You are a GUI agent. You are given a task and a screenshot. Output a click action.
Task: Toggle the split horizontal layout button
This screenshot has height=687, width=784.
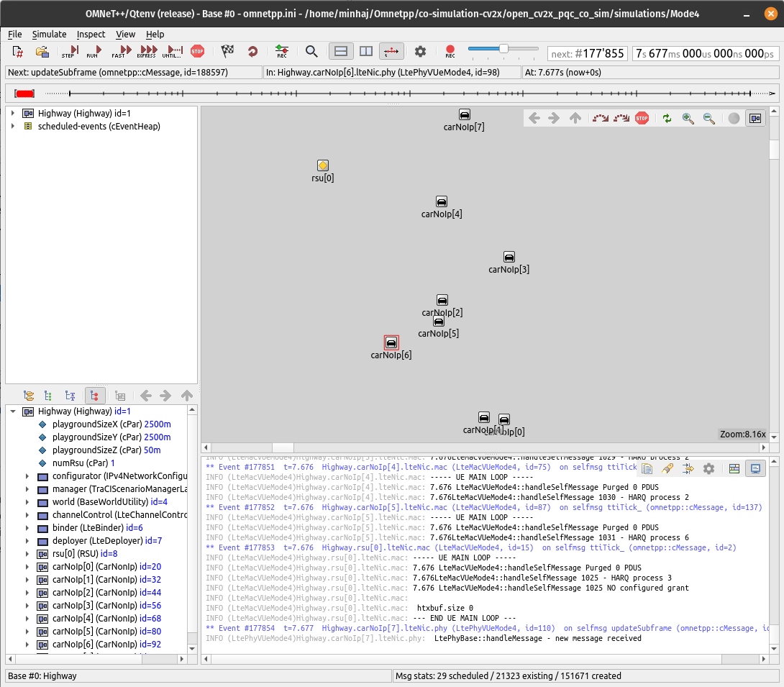click(x=342, y=51)
